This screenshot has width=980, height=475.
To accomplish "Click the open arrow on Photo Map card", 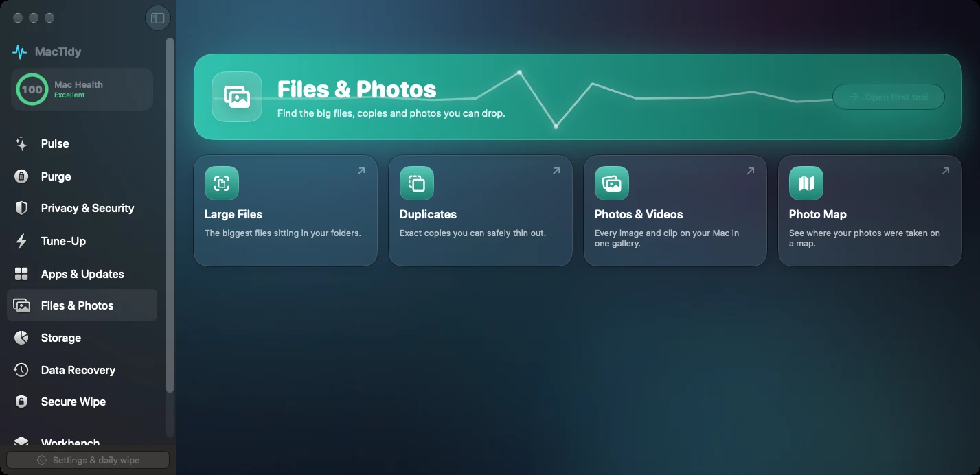I will pyautogui.click(x=946, y=171).
